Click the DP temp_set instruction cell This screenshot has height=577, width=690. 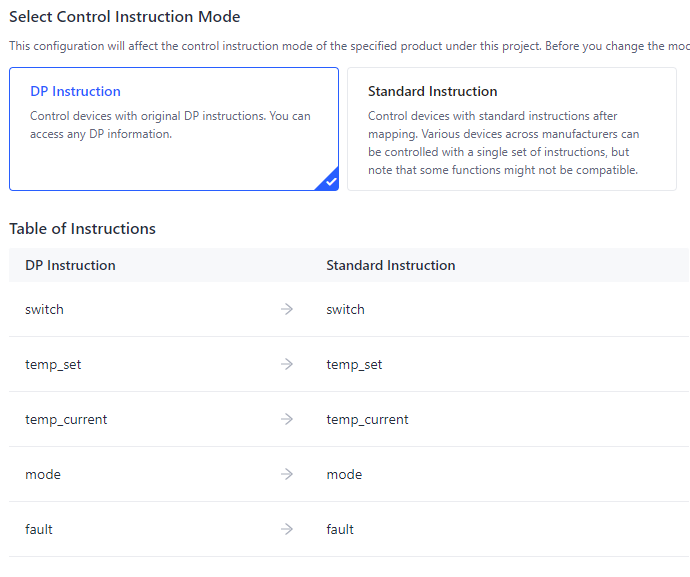click(54, 365)
